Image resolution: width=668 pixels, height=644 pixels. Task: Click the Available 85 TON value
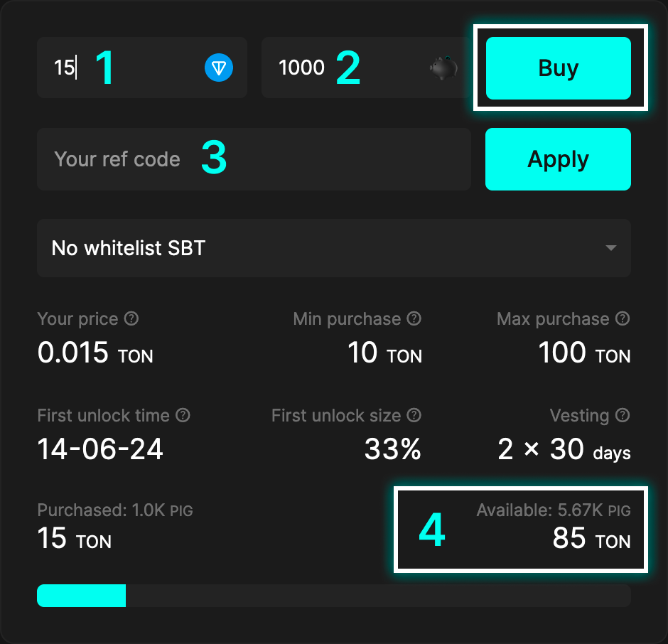click(591, 539)
